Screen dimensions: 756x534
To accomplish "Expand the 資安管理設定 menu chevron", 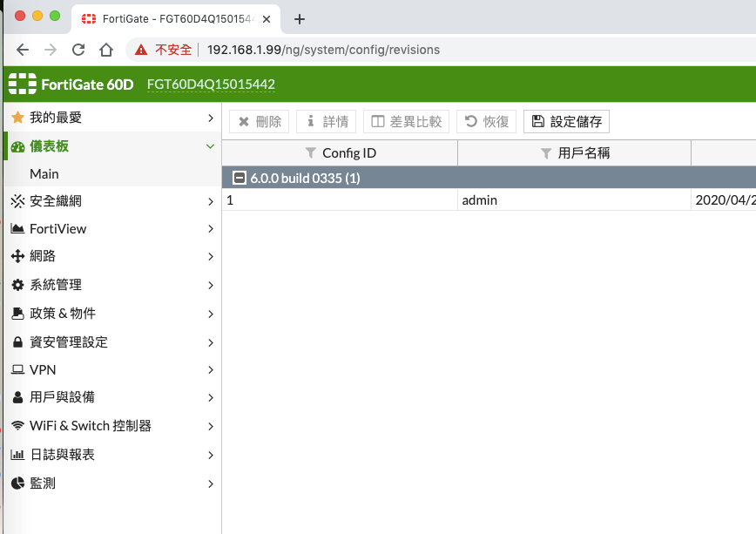I will (210, 342).
